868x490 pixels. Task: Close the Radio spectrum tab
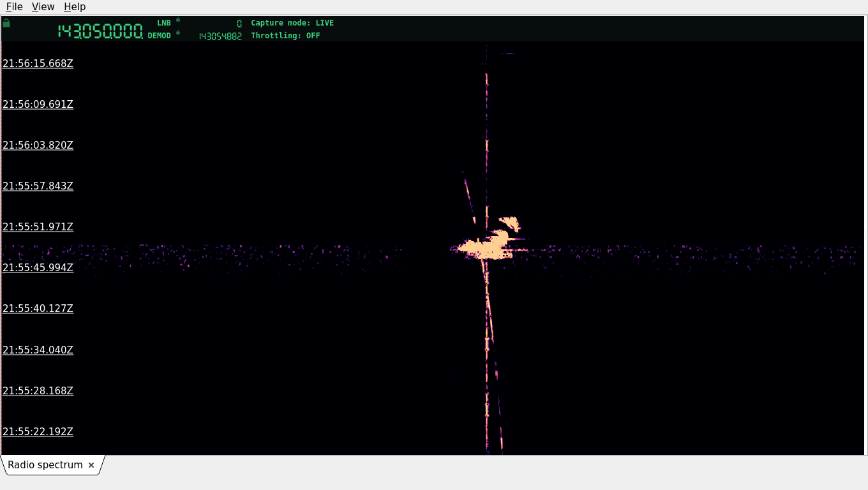coord(91,465)
